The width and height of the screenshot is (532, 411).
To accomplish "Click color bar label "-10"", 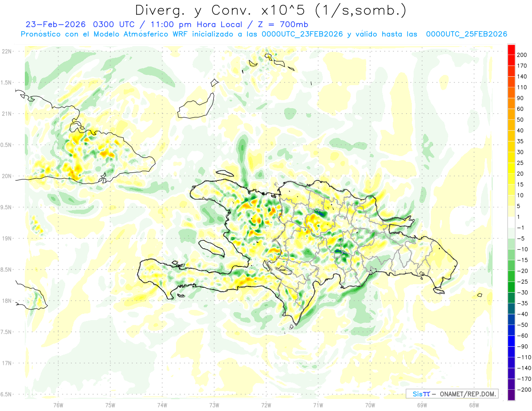I will (523, 249).
